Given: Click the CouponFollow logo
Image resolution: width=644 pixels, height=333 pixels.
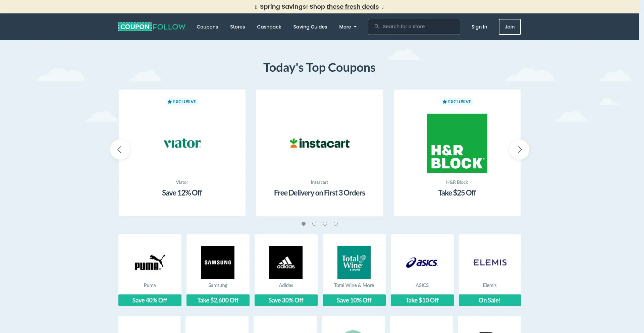Looking at the screenshot, I should click(x=152, y=27).
